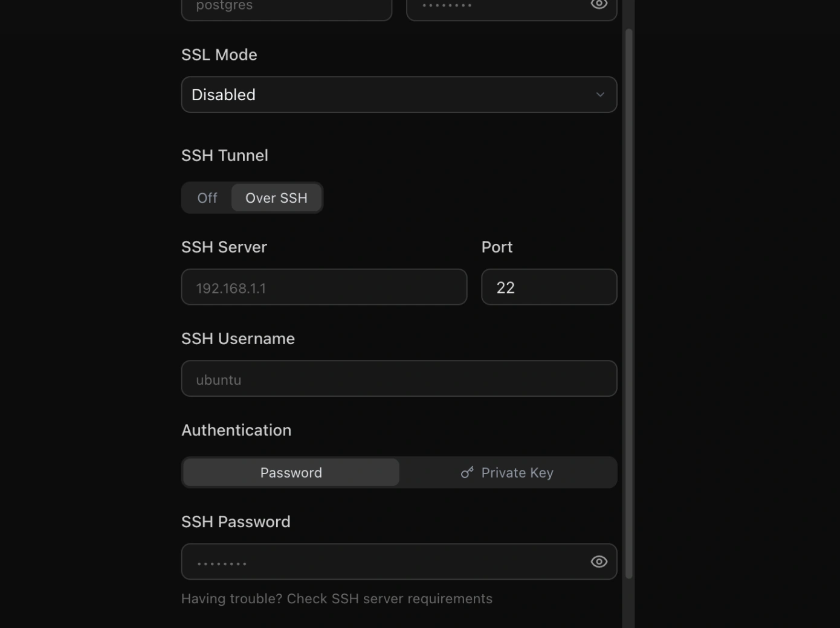Click the chevron on the SSL Mode dropdown
Image resolution: width=840 pixels, height=628 pixels.
coord(600,94)
